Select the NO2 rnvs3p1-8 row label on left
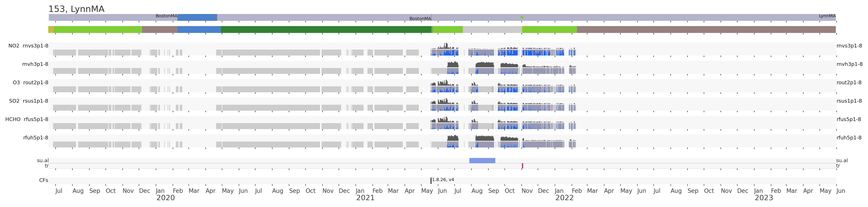 click(x=28, y=46)
